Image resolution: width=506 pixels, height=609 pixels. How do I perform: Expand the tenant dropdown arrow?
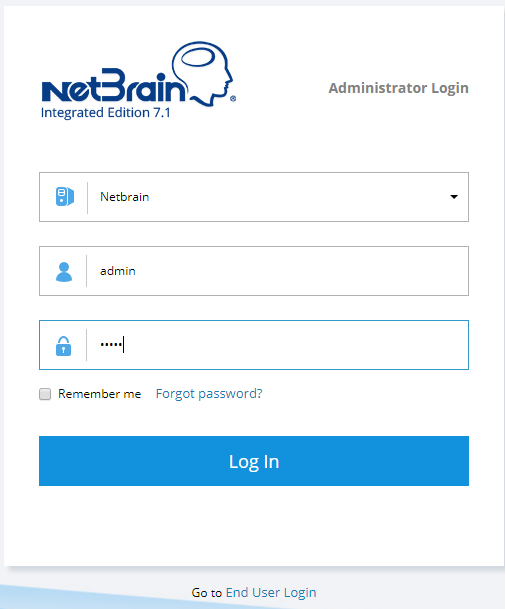coord(454,197)
